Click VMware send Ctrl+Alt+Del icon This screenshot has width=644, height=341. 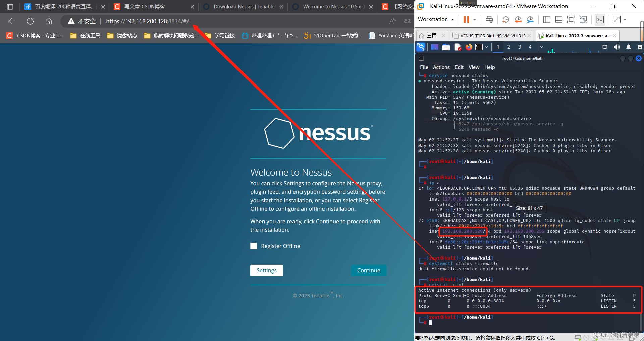pos(489,19)
